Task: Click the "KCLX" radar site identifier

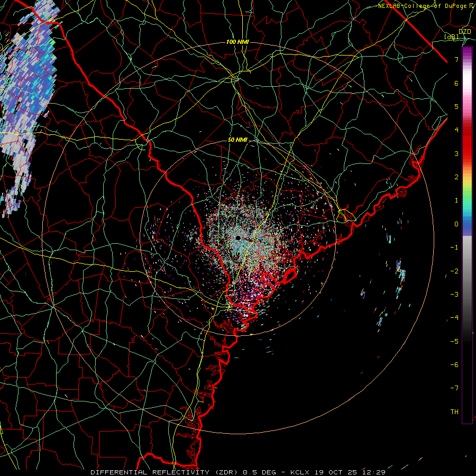Action: coord(300,472)
